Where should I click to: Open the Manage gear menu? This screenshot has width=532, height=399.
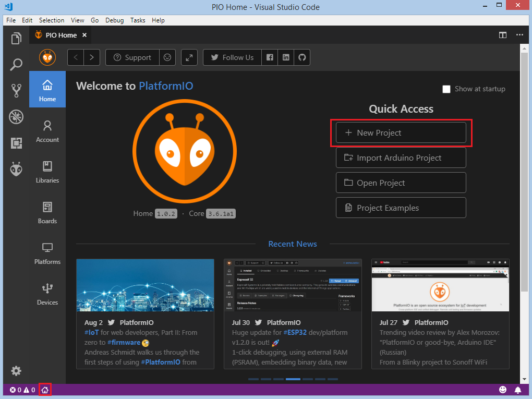pos(16,370)
